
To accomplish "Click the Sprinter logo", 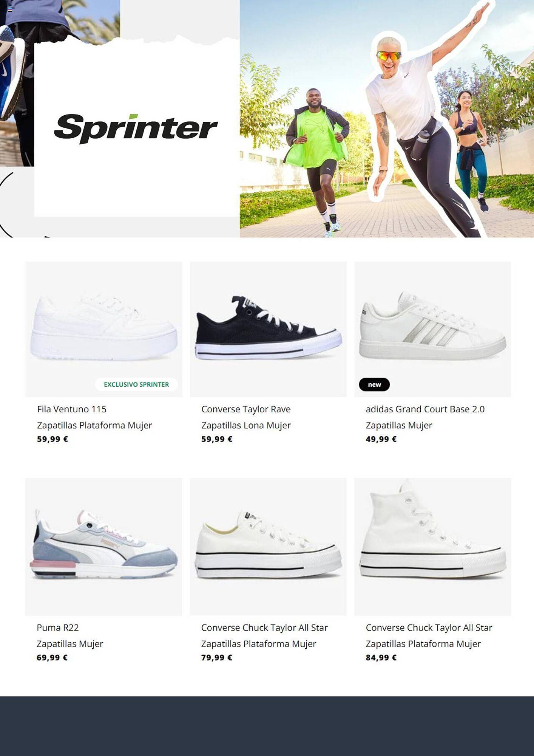I will (136, 129).
